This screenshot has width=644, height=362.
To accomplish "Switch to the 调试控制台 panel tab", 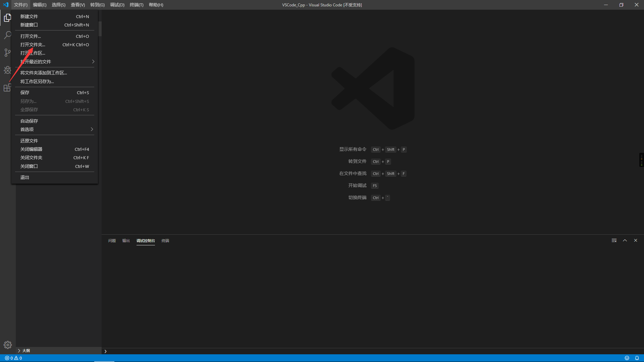I will click(x=146, y=241).
